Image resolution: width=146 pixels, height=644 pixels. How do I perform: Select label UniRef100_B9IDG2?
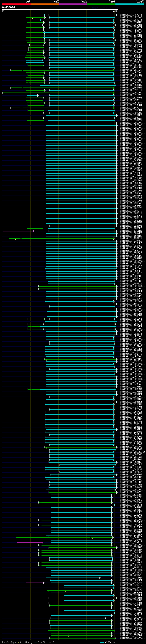[x=131, y=281]
